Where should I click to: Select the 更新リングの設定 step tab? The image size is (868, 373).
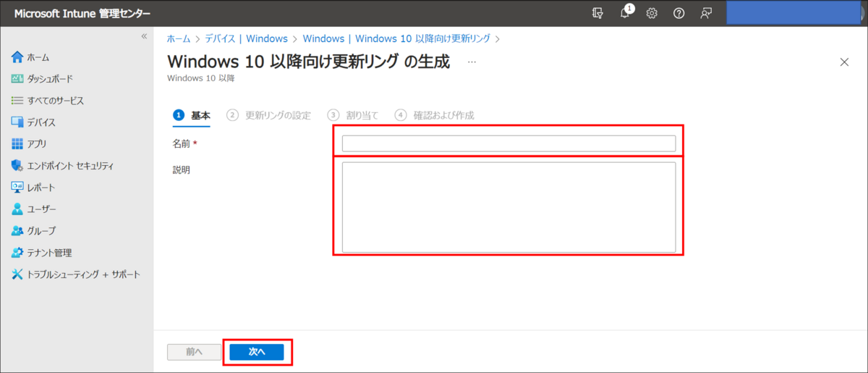click(x=269, y=115)
